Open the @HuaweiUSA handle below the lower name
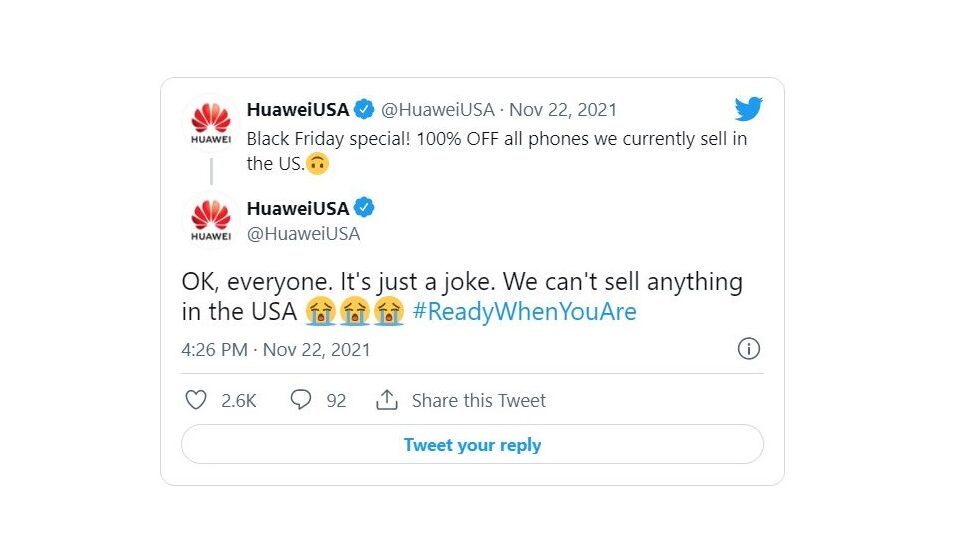The height and width of the screenshot is (546, 970). coord(303,234)
